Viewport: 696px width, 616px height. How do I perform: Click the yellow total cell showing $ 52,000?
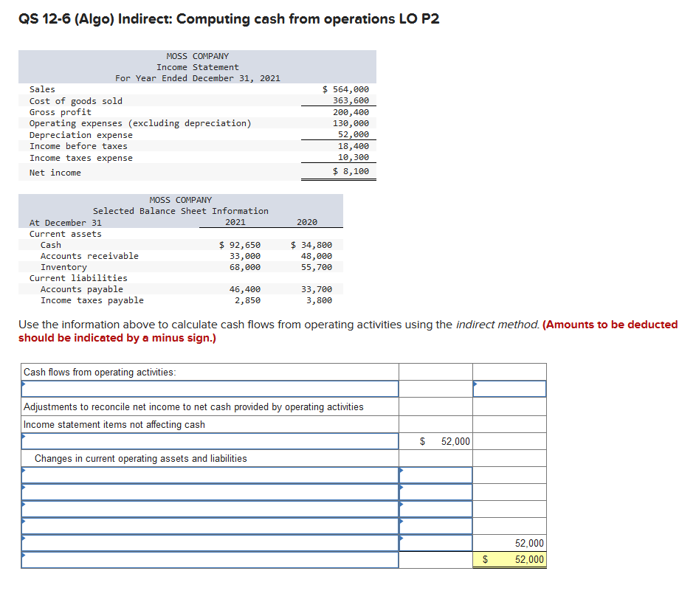[x=509, y=560]
